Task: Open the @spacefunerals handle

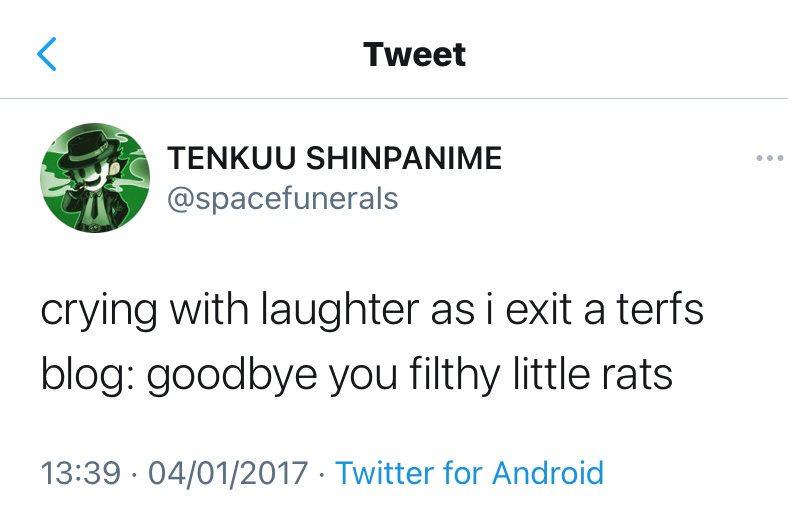Action: click(282, 198)
